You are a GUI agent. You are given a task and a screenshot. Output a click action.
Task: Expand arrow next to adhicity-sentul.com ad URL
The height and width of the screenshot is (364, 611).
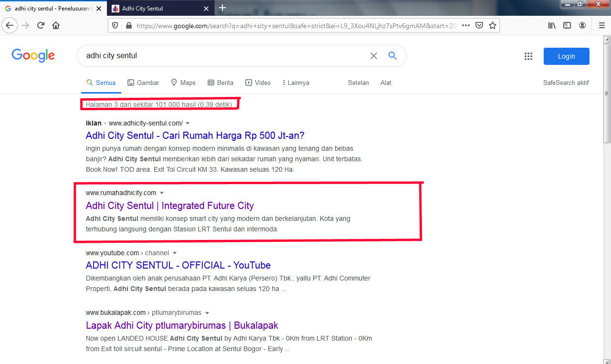coord(188,123)
